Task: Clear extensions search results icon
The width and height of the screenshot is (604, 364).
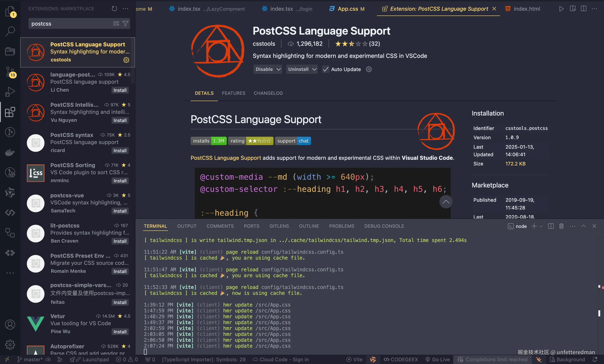Action: (116, 24)
